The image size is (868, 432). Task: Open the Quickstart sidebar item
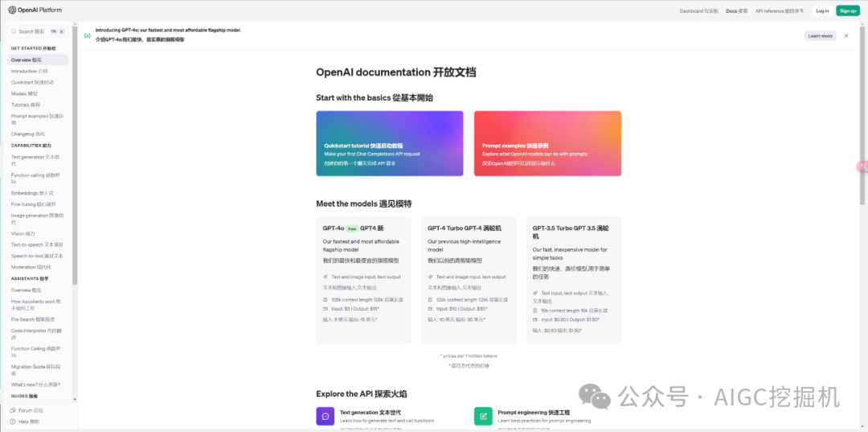click(32, 82)
